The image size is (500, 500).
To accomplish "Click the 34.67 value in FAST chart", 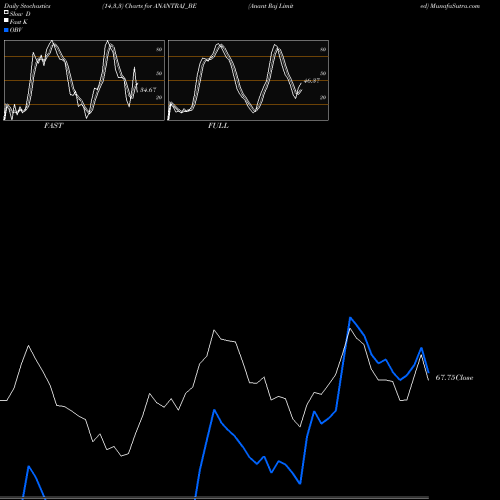I will pyautogui.click(x=148, y=90).
